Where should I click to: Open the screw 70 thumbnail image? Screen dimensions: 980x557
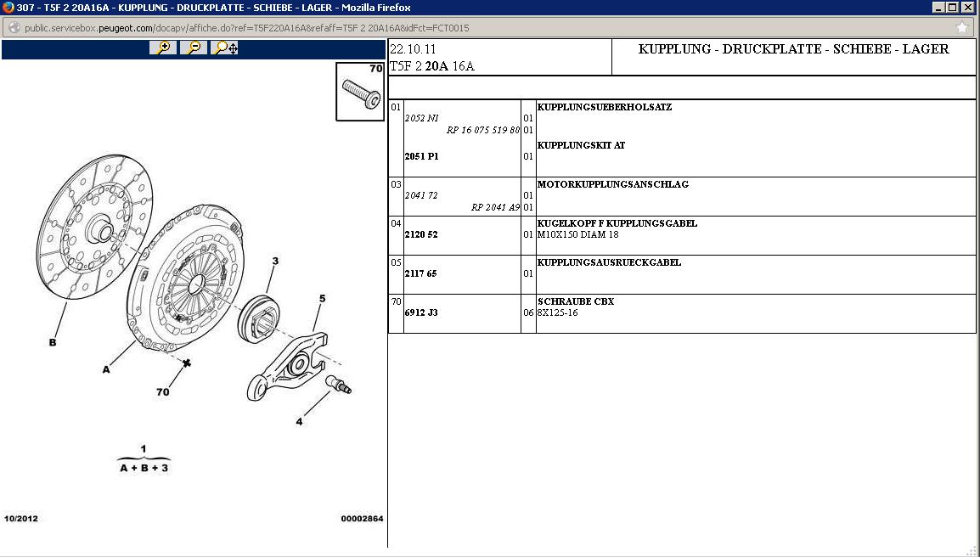(360, 92)
